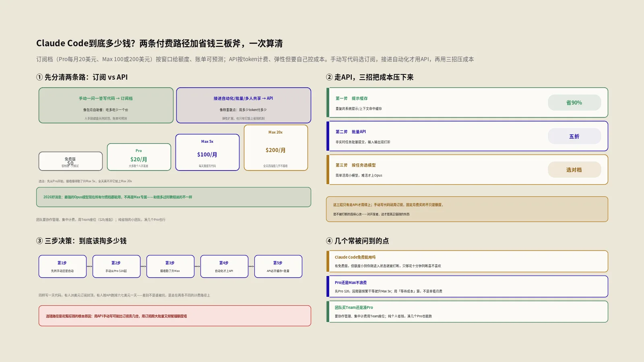The width and height of the screenshot is (644, 362).
Task: Choose the Pro '$20/月' plan card
Action: (139, 157)
